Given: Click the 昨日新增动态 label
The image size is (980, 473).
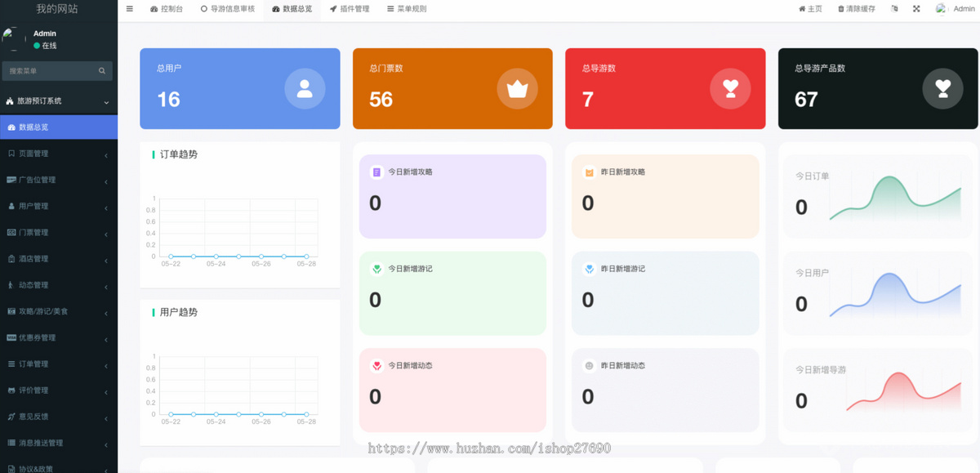Looking at the screenshot, I should tap(623, 366).
